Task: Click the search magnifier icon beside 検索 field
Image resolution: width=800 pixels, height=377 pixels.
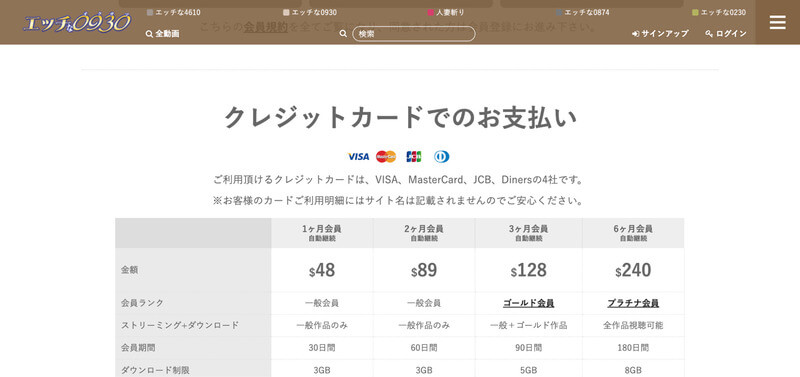Action: point(343,34)
